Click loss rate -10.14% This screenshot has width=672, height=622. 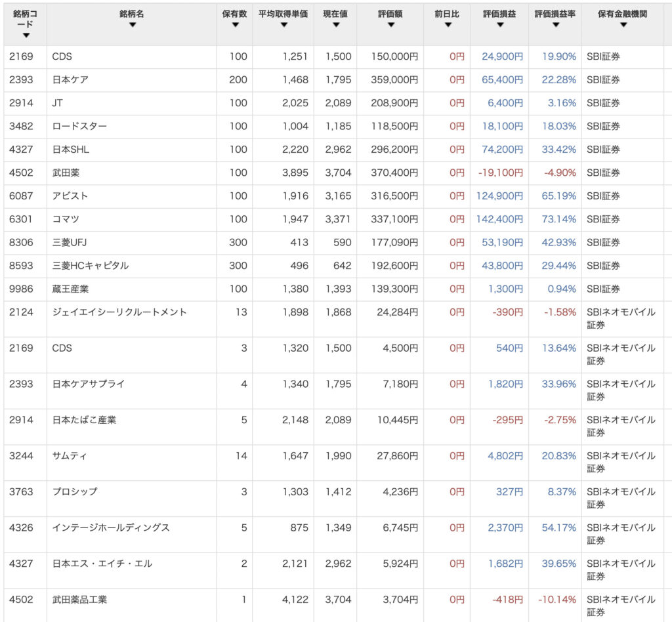click(x=557, y=600)
